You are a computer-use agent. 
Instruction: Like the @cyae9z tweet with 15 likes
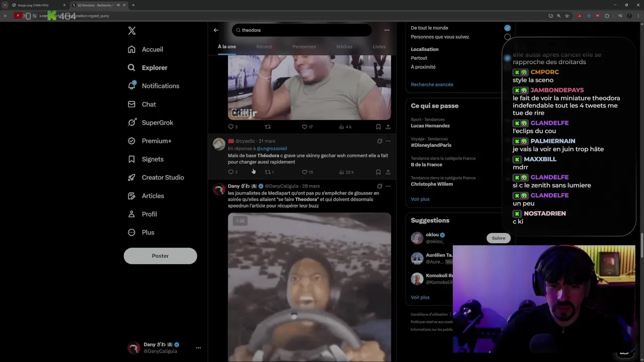pyautogui.click(x=307, y=172)
